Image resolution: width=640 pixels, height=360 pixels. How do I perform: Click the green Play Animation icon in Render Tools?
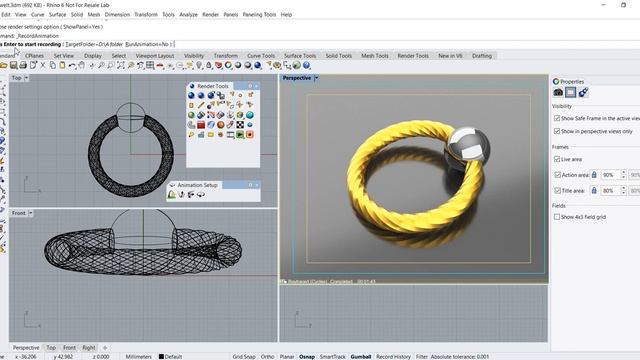tap(240, 135)
